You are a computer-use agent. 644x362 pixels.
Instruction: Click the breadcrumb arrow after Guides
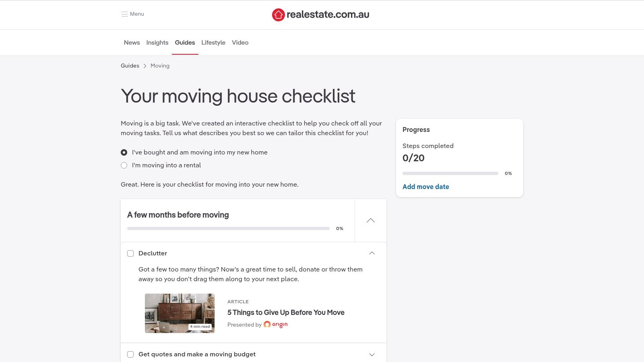click(x=145, y=66)
